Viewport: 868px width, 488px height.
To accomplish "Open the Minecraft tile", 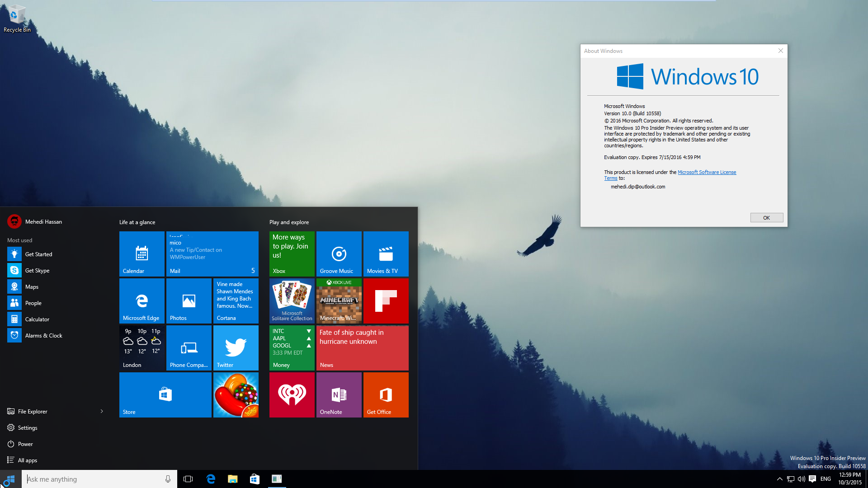I will pos(339,300).
